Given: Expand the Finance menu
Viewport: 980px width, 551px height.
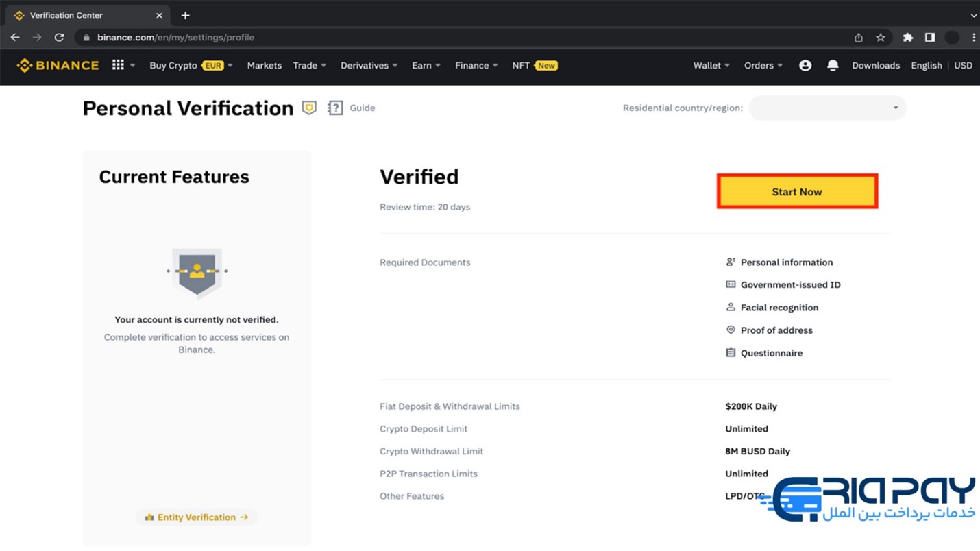Looking at the screenshot, I should point(476,65).
